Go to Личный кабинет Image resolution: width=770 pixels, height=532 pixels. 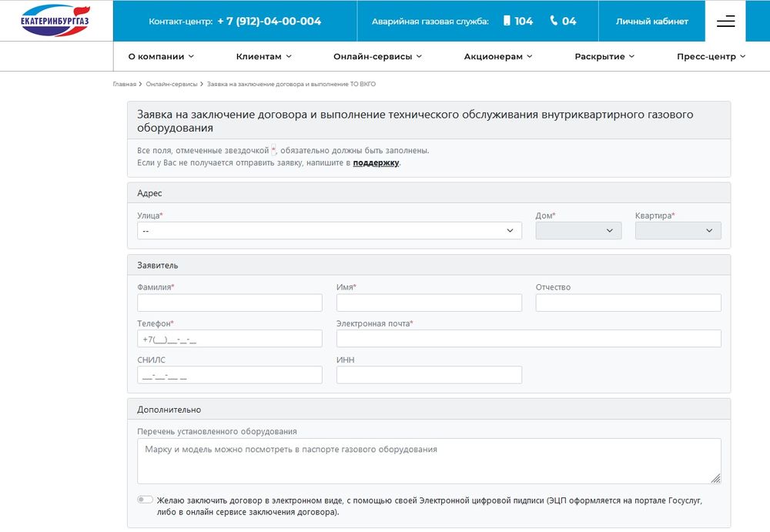(651, 22)
